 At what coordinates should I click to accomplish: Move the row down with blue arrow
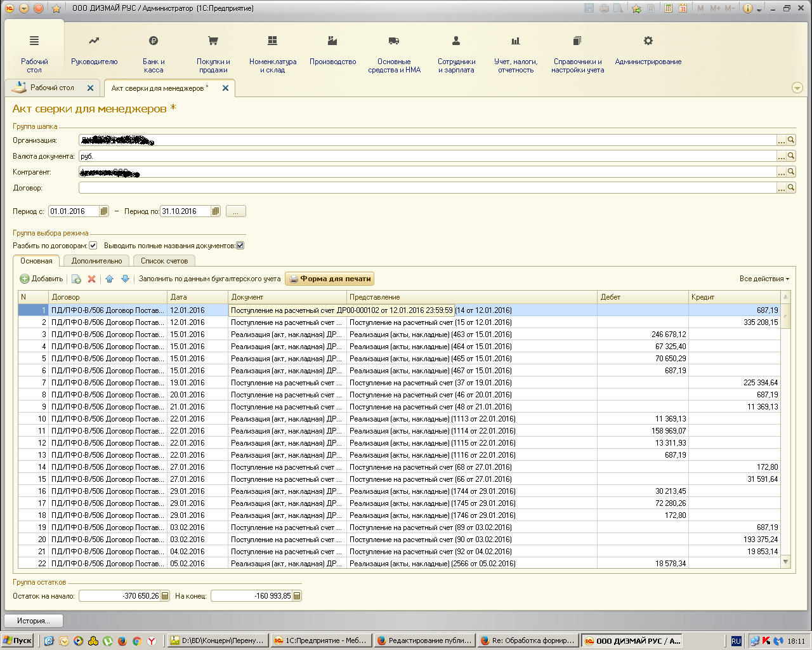coord(125,279)
